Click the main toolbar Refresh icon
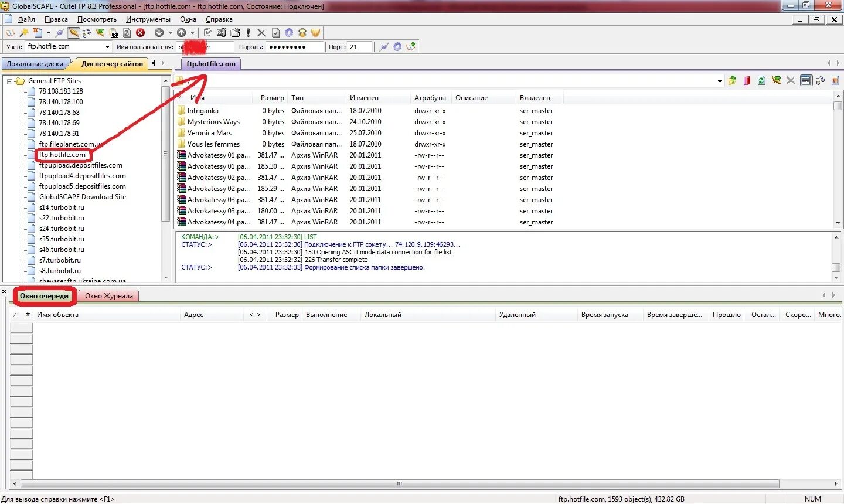The width and height of the screenshot is (844, 504). (127, 33)
